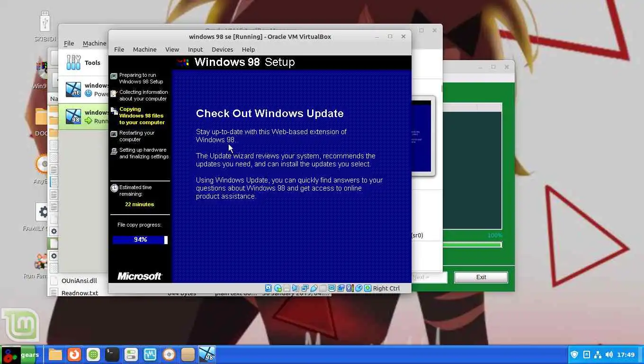Screen dimensions: 644x364
Task: Click the archive manager icon on taskbar
Action: [x=188, y=355]
